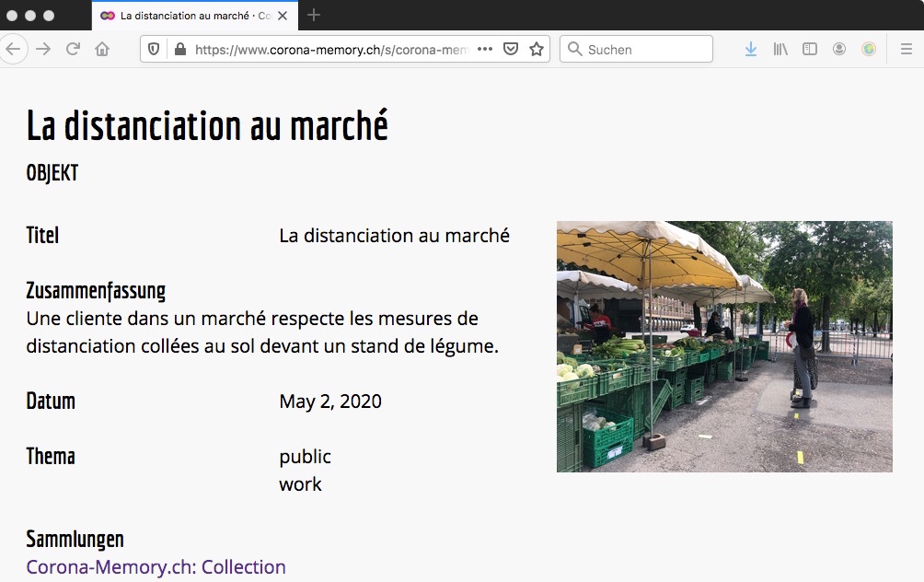The image size is (924, 582).
Task: Open the Corona-Memory.ch: Collection link
Action: point(156,567)
